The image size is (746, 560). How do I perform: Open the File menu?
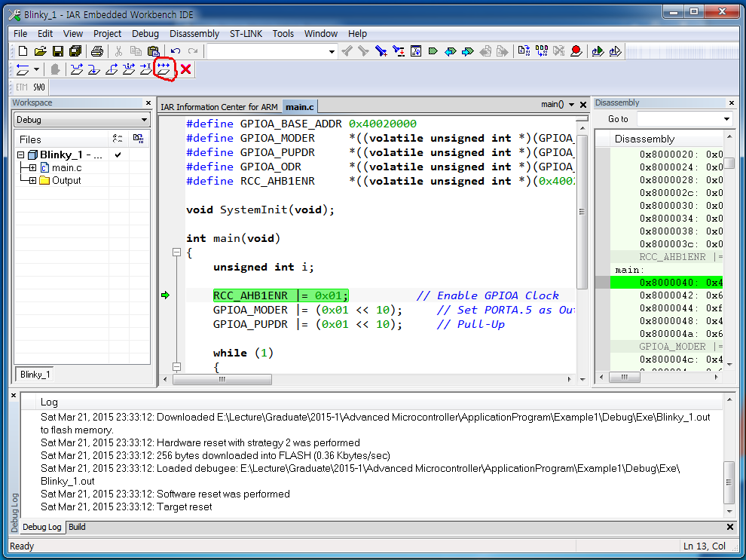coord(20,34)
